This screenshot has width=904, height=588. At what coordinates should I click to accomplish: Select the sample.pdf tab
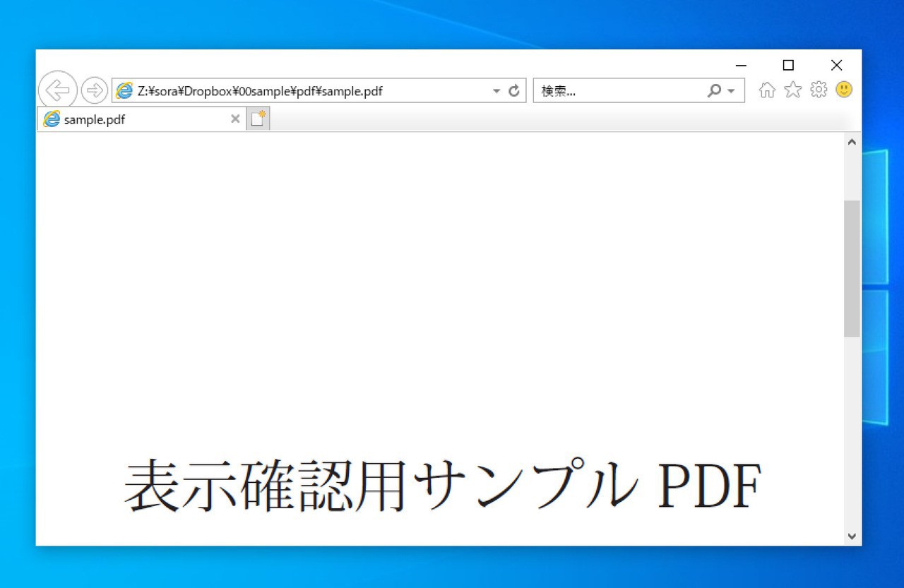141,119
